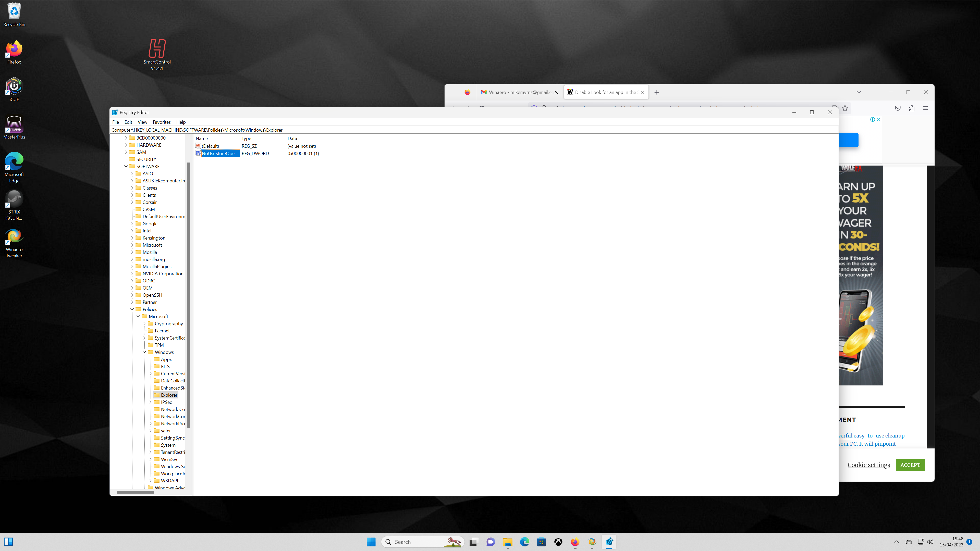The image size is (980, 551).
Task: Bookmark page star icon in Firefox
Action: (x=845, y=108)
